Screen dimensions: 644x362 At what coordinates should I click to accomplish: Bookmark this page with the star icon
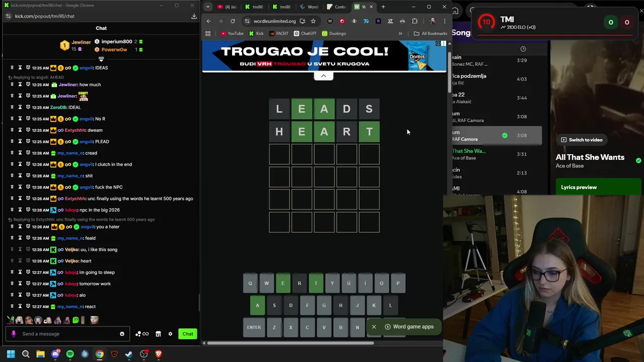(x=313, y=21)
